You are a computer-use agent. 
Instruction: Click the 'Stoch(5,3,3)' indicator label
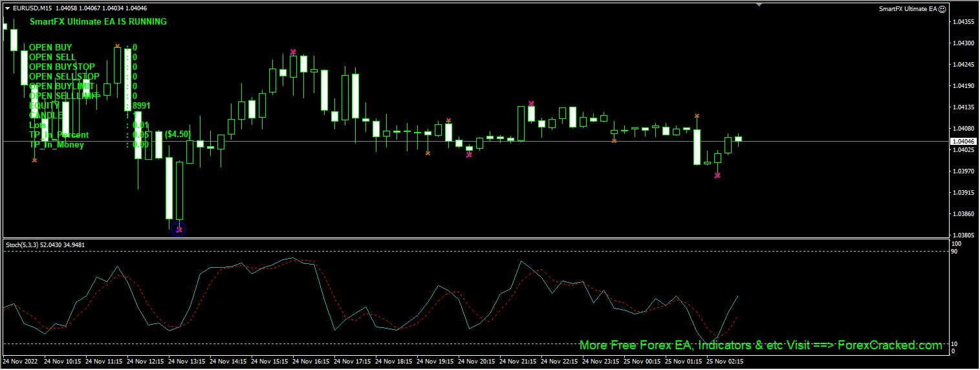tap(22, 245)
